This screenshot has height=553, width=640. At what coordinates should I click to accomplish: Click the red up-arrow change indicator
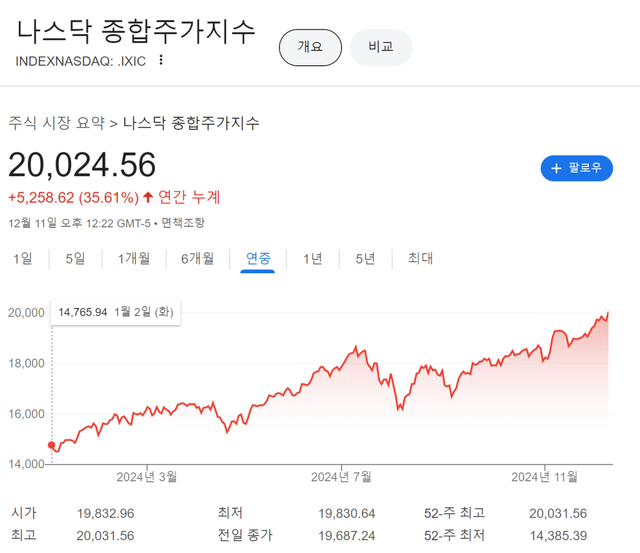(148, 197)
